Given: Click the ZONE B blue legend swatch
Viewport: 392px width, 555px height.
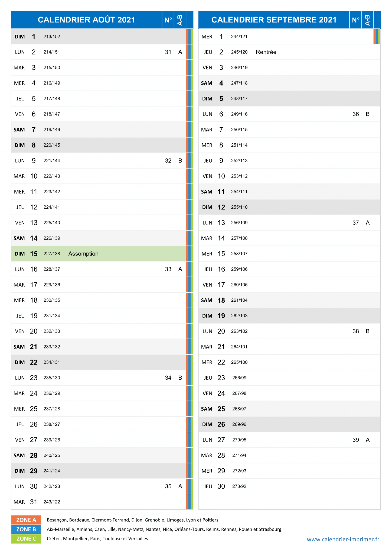Looking at the screenshot, I should click(26, 529).
